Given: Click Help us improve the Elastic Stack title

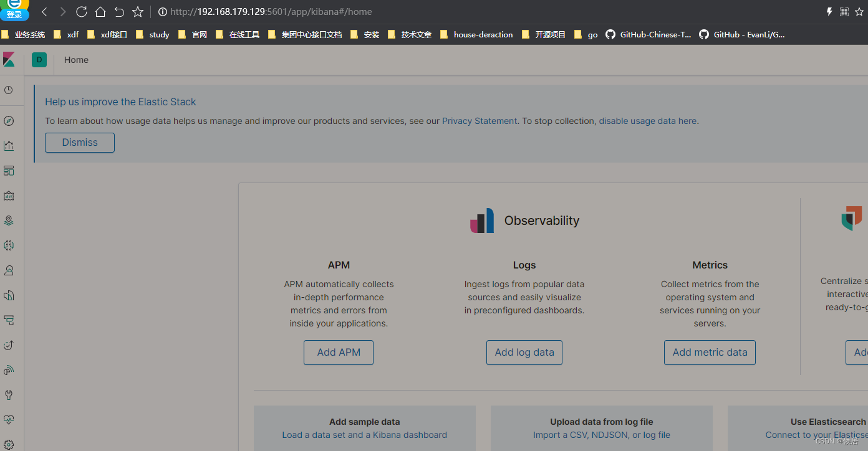Looking at the screenshot, I should [x=120, y=102].
